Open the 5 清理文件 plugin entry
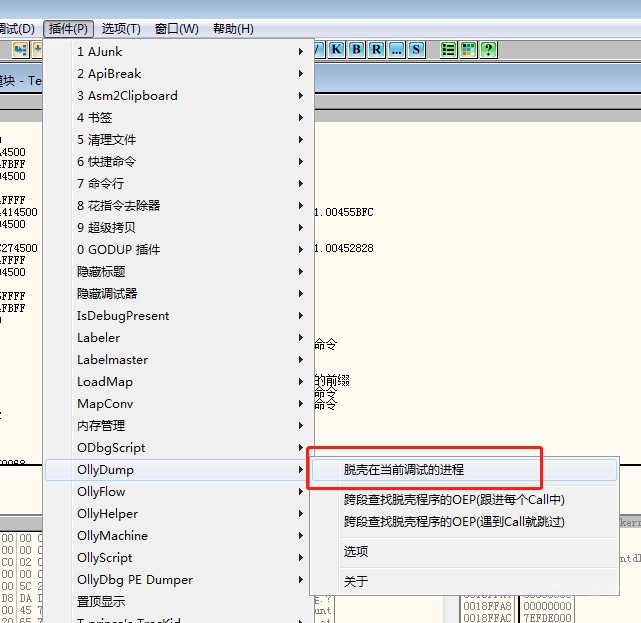This screenshot has width=641, height=623. 179,140
